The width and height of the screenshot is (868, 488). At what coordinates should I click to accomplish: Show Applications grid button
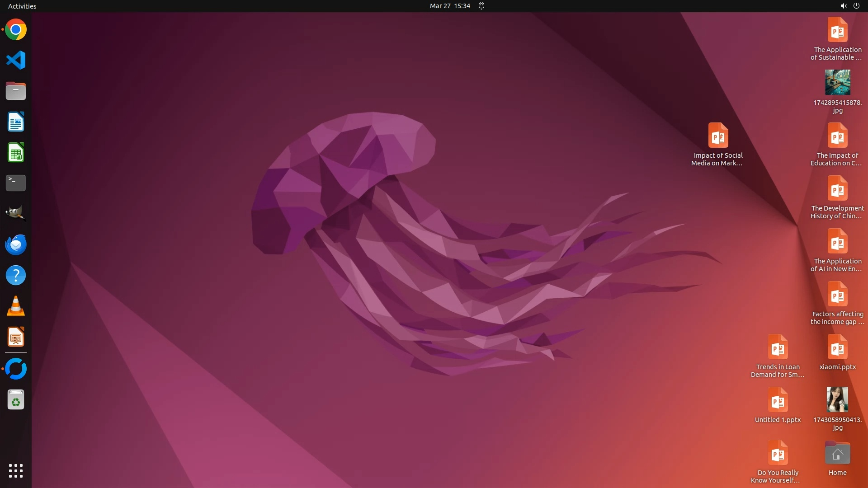[16, 470]
